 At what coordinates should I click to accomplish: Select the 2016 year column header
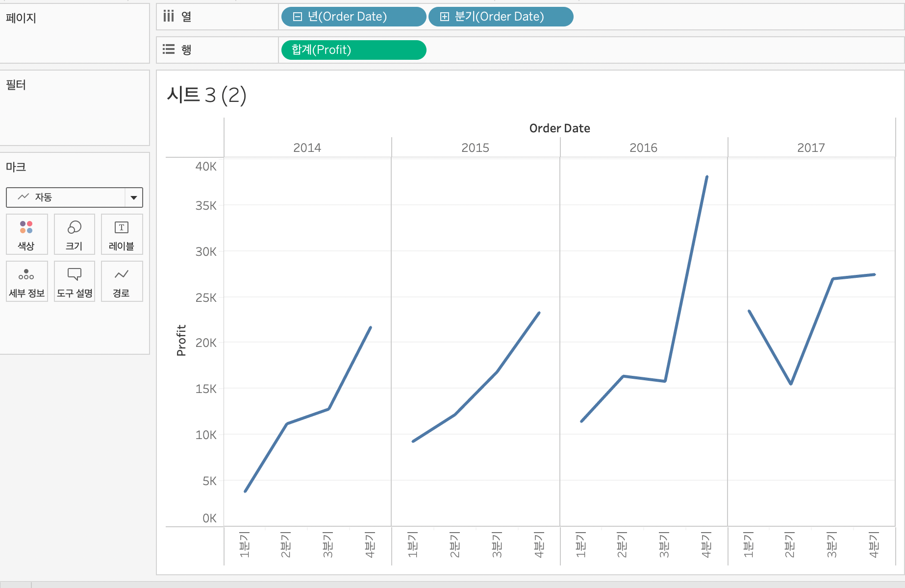click(643, 147)
